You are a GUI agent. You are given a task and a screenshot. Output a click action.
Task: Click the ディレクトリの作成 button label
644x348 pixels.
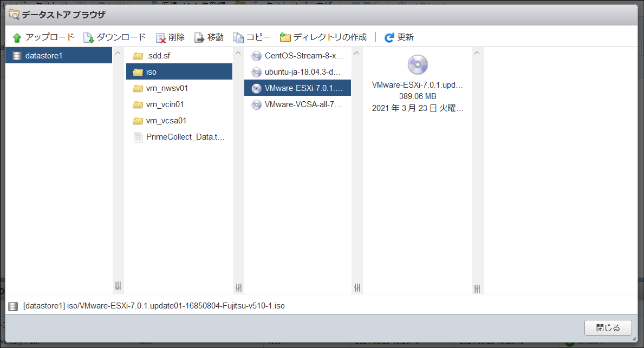[x=330, y=37]
